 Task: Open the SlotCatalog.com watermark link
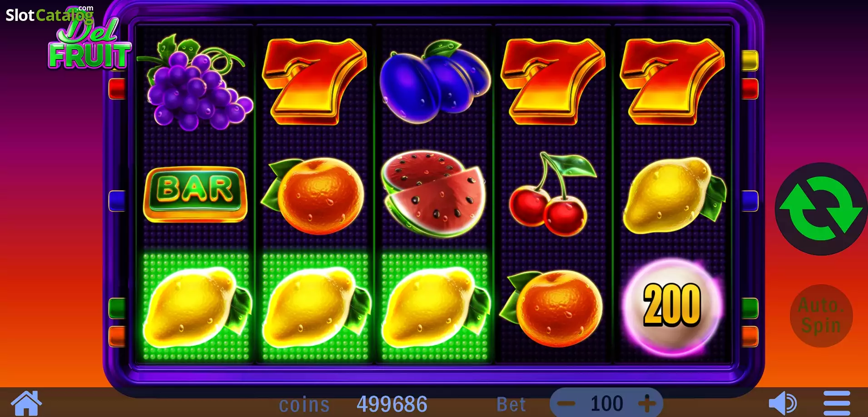tap(50, 15)
